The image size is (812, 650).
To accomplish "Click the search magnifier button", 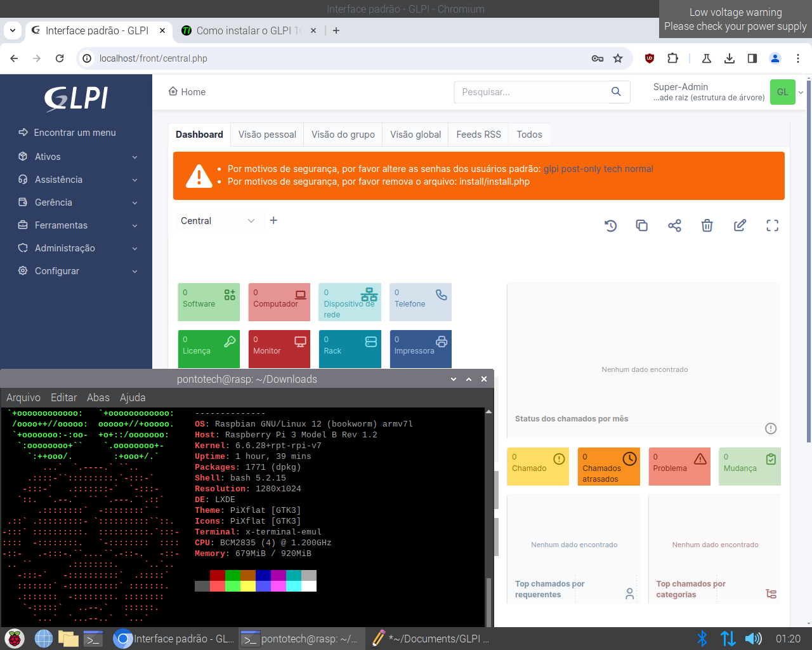I will [616, 92].
